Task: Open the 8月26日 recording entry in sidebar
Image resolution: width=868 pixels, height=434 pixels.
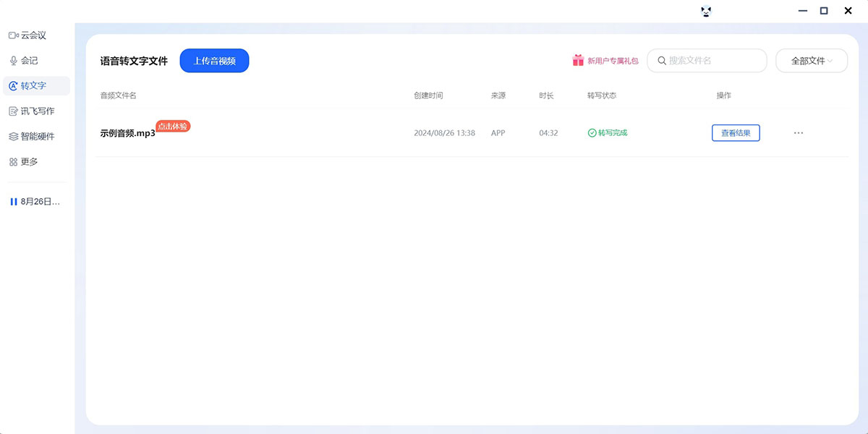Action: [41, 202]
